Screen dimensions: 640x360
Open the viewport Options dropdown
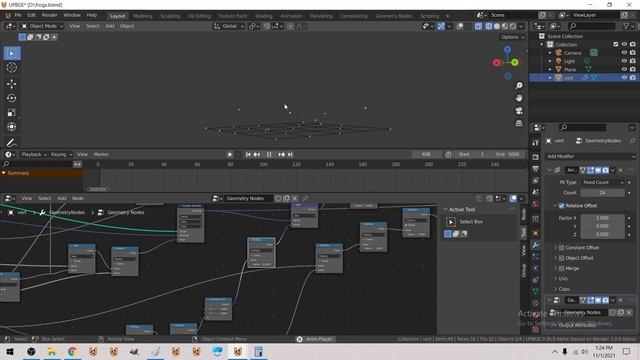pos(513,37)
